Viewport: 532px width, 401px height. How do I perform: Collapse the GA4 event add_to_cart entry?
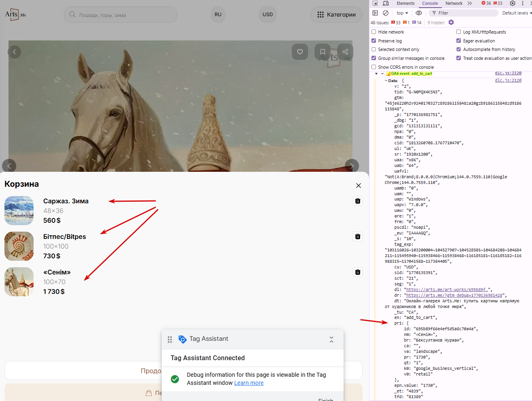(x=376, y=74)
